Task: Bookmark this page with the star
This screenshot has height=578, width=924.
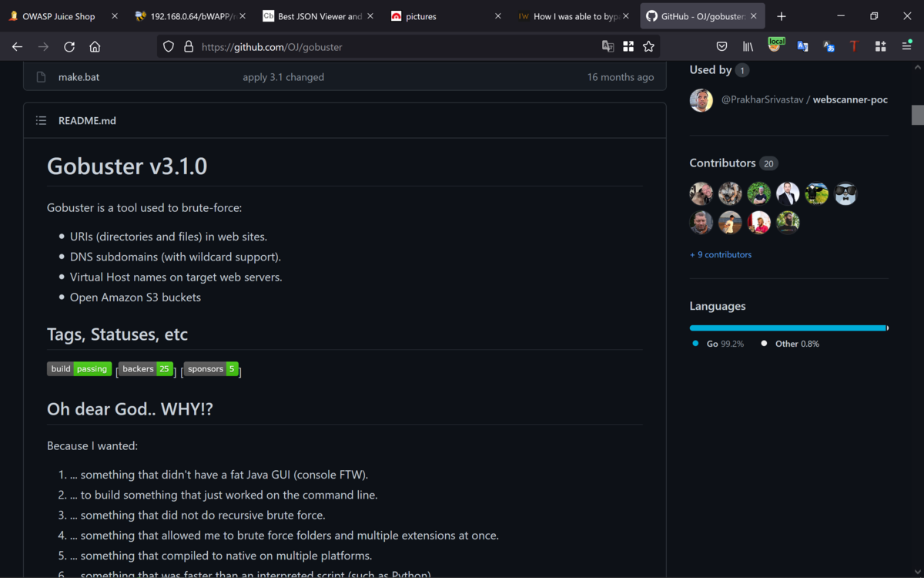Action: (648, 46)
